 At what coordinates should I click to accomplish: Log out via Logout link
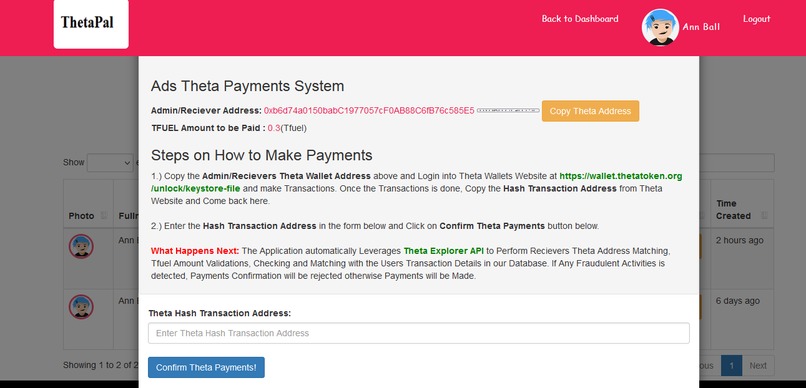tap(756, 19)
